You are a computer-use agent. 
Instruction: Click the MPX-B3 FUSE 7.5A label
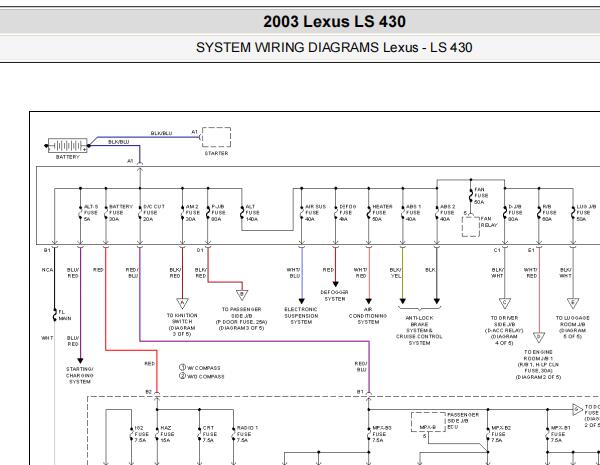point(382,434)
